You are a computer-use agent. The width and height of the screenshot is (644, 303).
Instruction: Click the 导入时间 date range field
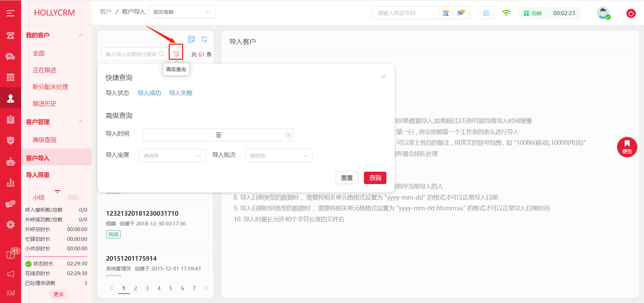pyautogui.click(x=218, y=135)
